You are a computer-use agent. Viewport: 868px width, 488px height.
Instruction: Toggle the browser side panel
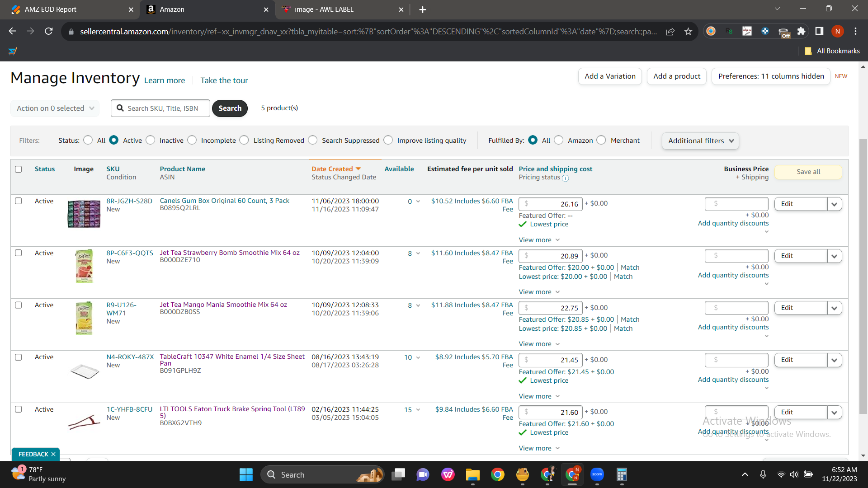pyautogui.click(x=819, y=31)
